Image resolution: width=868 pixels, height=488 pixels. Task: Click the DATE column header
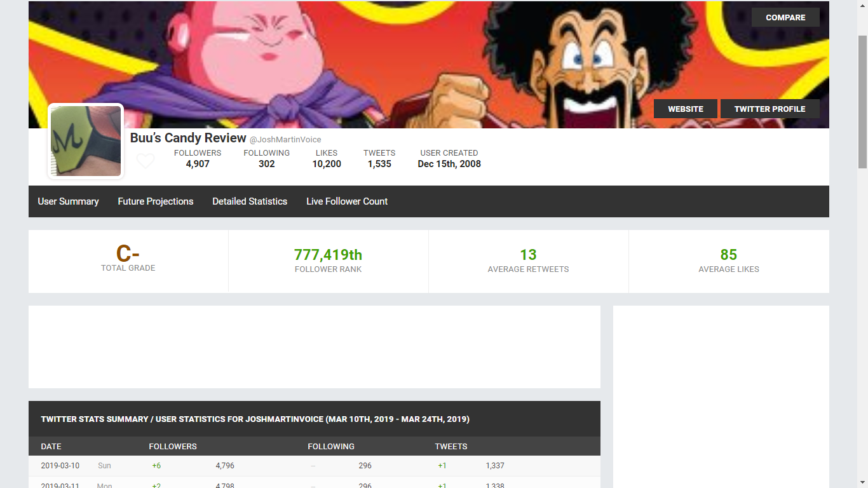(x=51, y=447)
